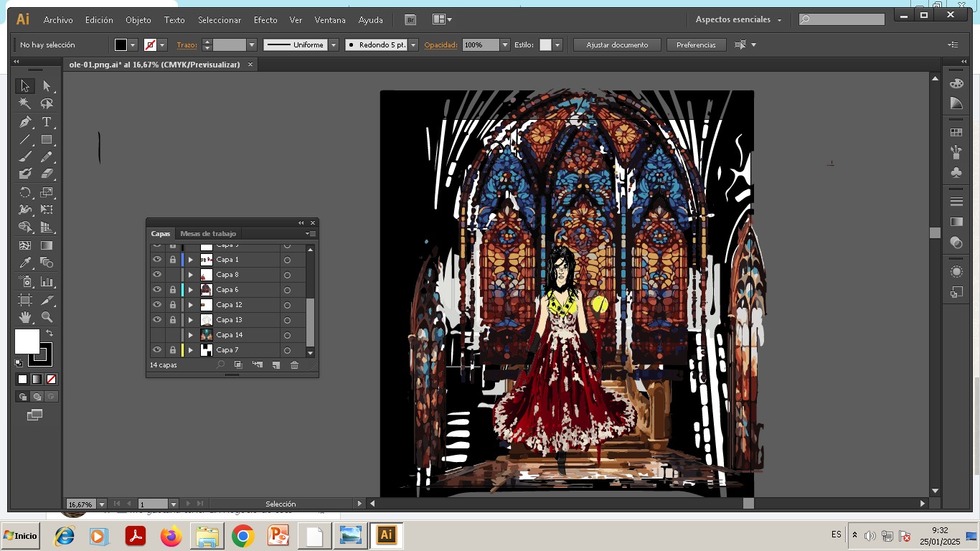Image resolution: width=980 pixels, height=551 pixels.
Task: Click the Preferencias button
Action: click(696, 44)
